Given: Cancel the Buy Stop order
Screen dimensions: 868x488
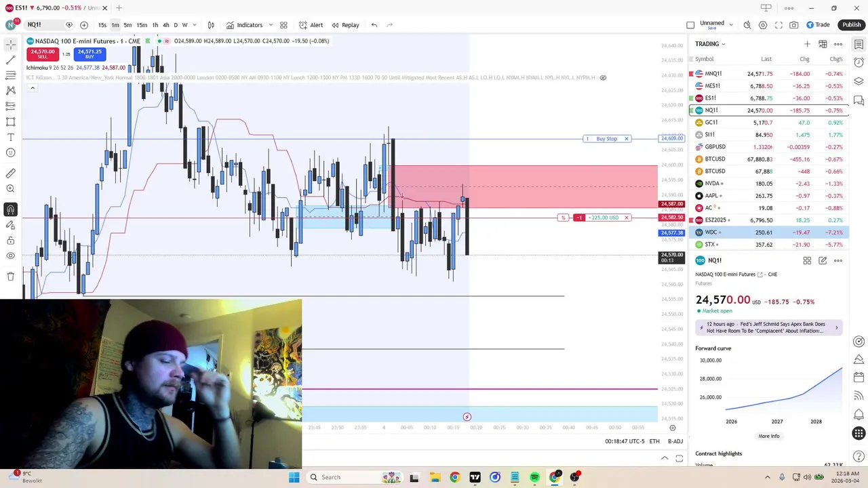Looking at the screenshot, I should [x=627, y=139].
